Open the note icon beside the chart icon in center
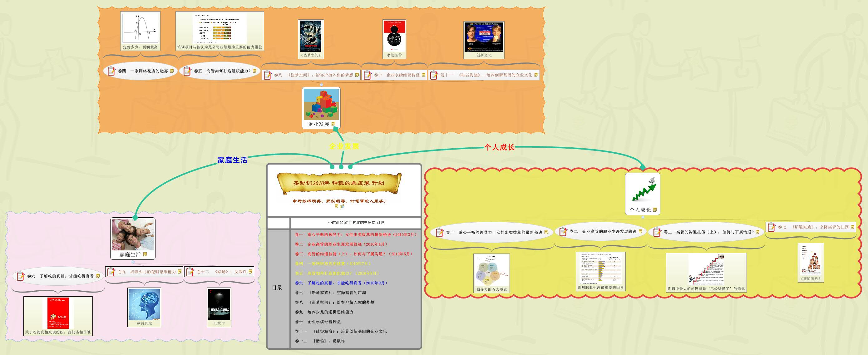 [337, 206]
